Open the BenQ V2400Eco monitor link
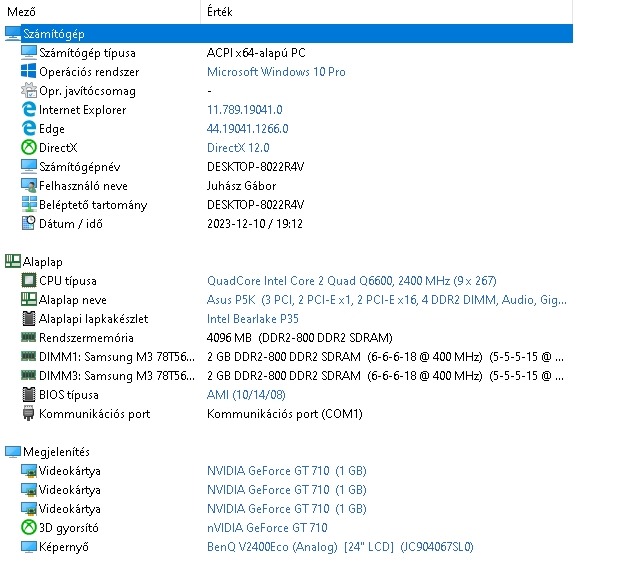Viewport: 635px width, 570px height. (x=340, y=547)
